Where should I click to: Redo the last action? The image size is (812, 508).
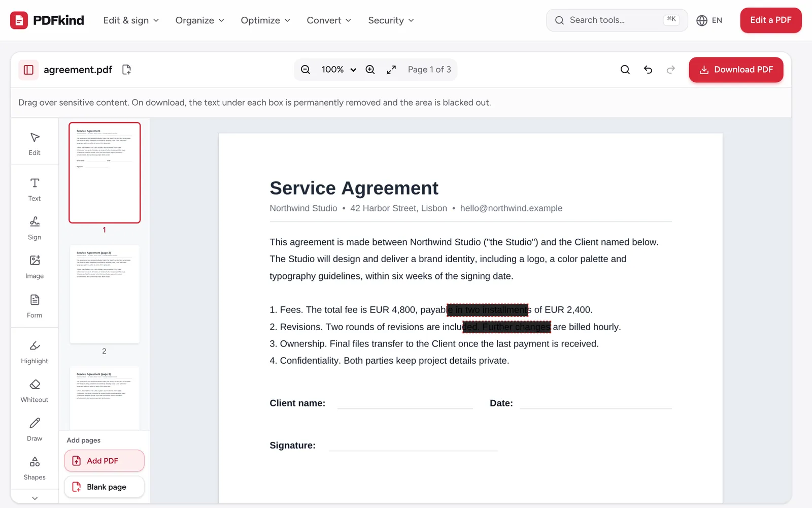[x=671, y=70]
